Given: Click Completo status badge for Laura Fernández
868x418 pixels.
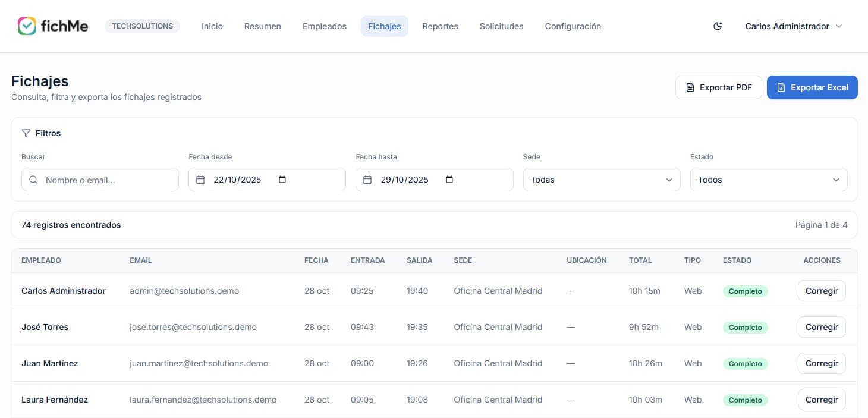Looking at the screenshot, I should [x=746, y=400].
